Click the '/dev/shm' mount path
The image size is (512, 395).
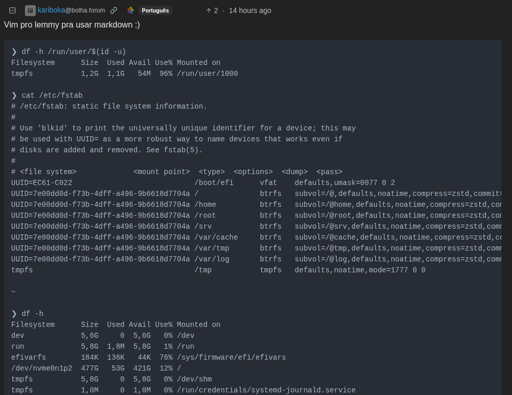(194, 379)
